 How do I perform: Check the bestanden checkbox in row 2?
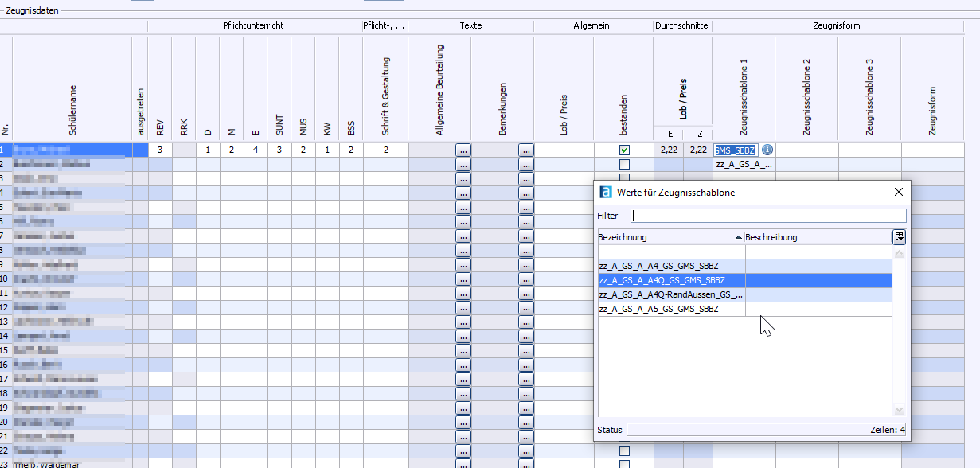[x=624, y=164]
